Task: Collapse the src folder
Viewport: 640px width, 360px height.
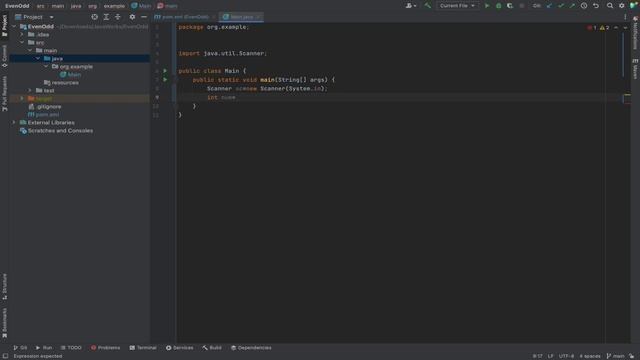Action: click(22, 42)
